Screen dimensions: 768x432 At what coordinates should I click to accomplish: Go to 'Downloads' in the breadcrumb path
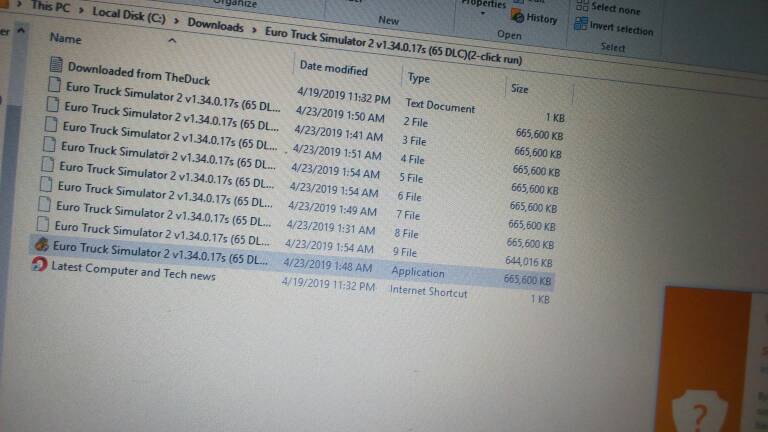pos(216,25)
